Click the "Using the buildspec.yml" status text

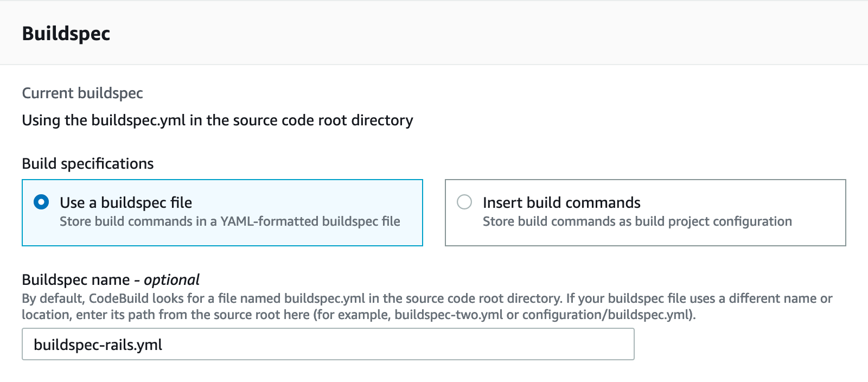217,120
